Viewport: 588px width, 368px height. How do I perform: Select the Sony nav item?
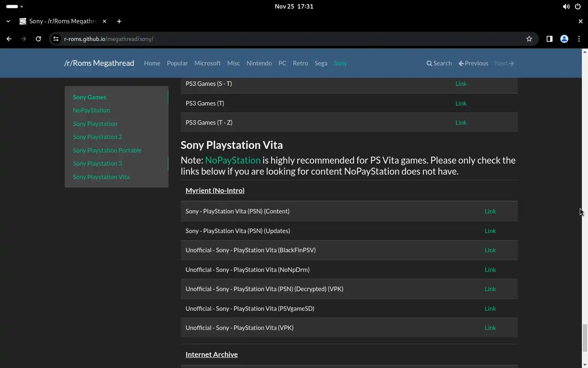tap(340, 63)
